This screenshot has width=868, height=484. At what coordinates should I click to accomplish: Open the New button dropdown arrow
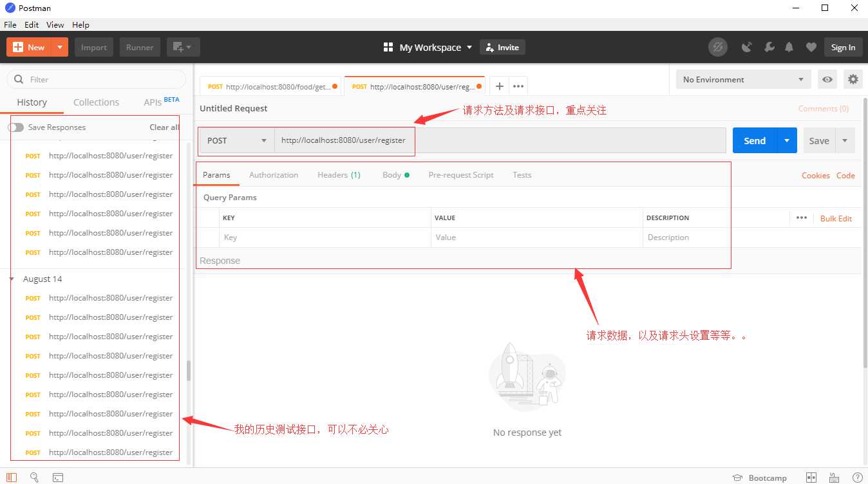tap(60, 47)
